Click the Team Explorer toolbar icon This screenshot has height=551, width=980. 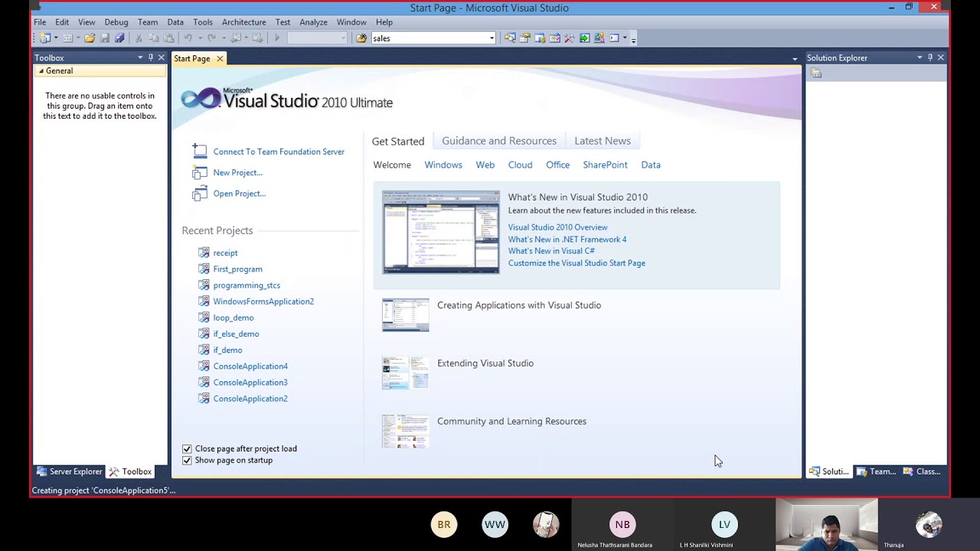(x=540, y=38)
